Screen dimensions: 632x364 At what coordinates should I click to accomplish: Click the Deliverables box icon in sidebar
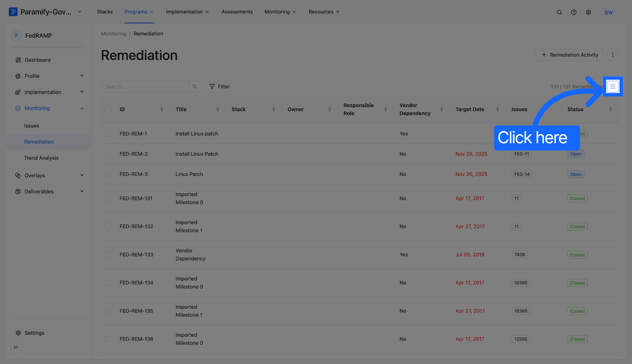point(18,191)
